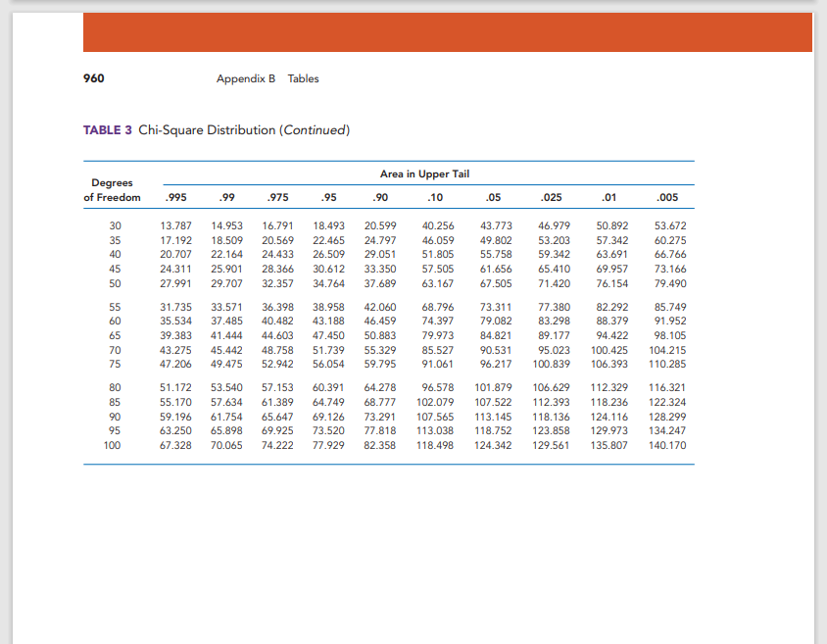Click the value 124.342
The height and width of the screenshot is (644, 827).
(493, 446)
